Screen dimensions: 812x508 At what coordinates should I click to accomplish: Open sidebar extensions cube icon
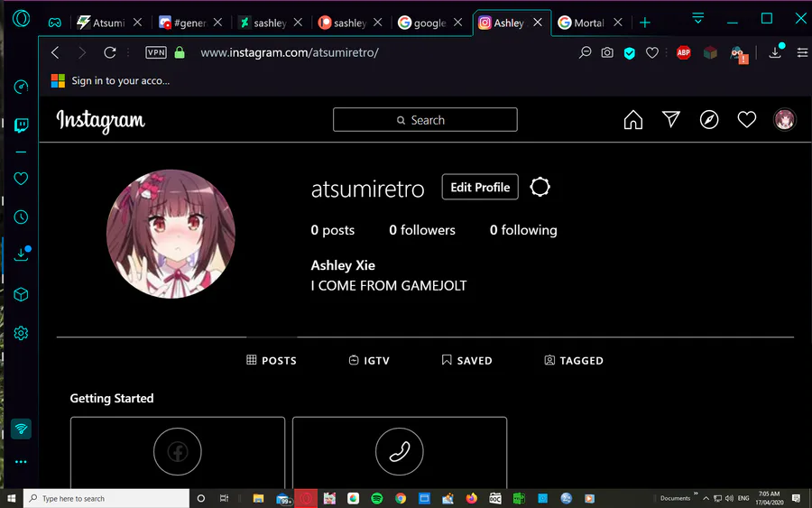click(x=21, y=295)
